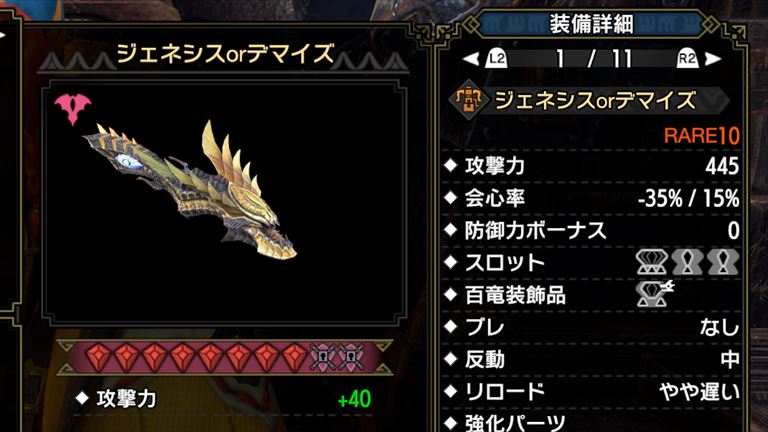
Task: Click the first red augment gem
Action: click(98, 358)
